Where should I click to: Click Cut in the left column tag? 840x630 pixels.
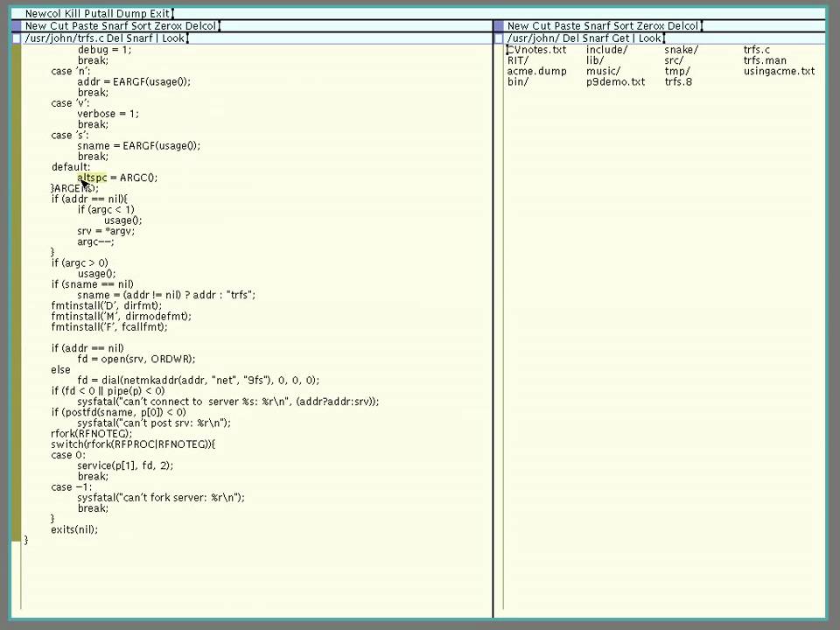coord(59,25)
